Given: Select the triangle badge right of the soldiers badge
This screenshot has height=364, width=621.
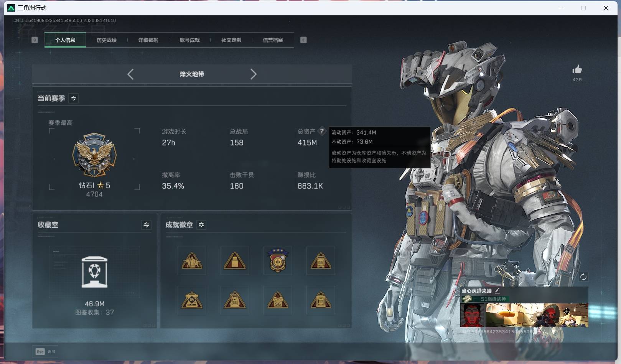Looking at the screenshot, I should (x=235, y=261).
